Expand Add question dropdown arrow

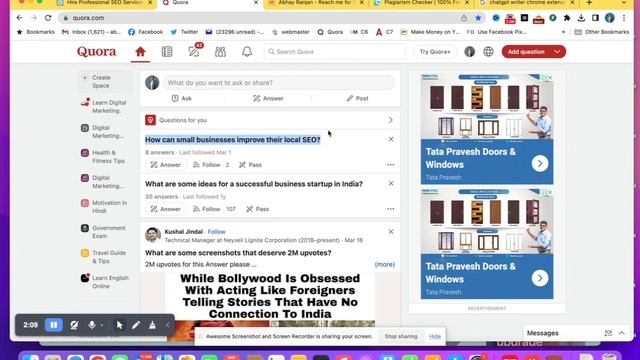[x=557, y=52]
